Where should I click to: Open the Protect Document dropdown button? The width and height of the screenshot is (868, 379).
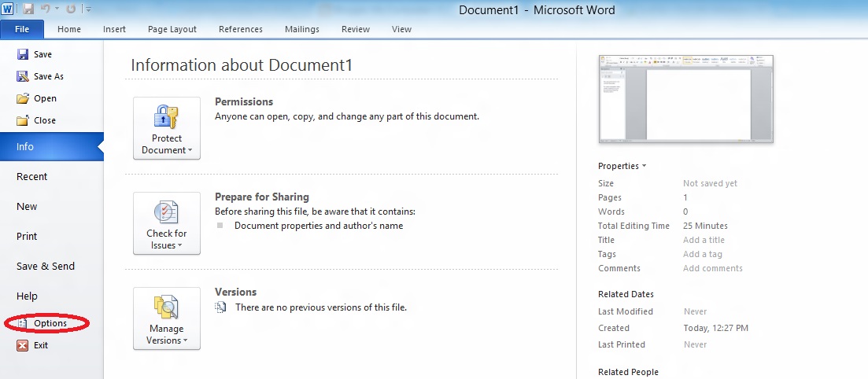click(167, 128)
